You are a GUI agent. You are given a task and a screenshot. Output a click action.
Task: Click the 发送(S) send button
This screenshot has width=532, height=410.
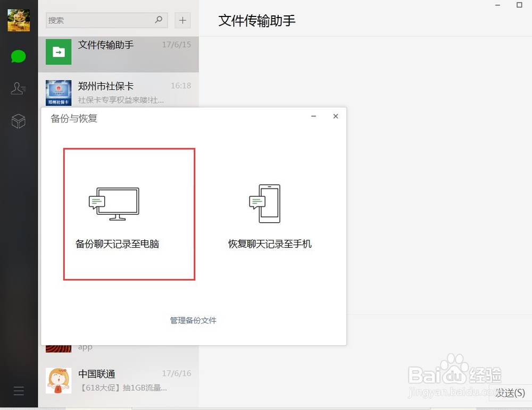510,392
